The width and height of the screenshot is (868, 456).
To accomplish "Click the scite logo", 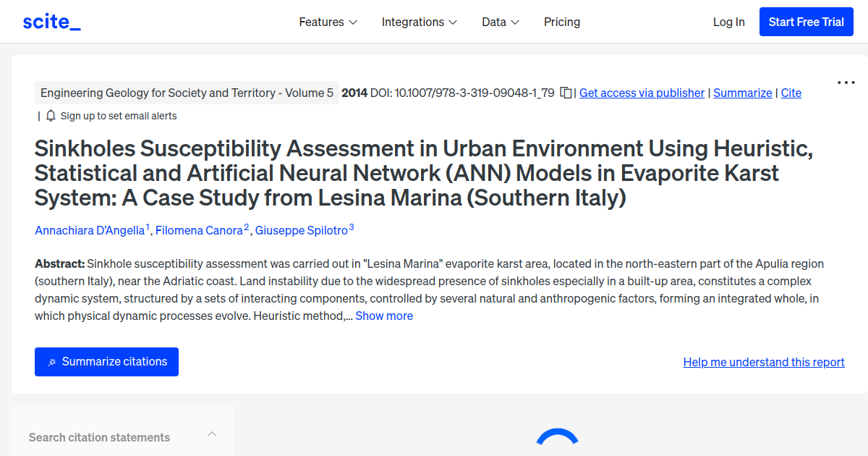I will pyautogui.click(x=51, y=21).
